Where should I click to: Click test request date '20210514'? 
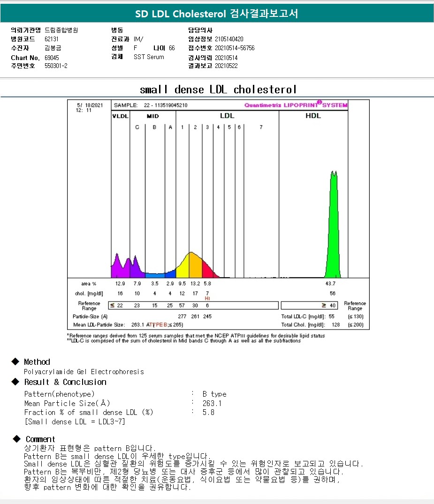226,58
